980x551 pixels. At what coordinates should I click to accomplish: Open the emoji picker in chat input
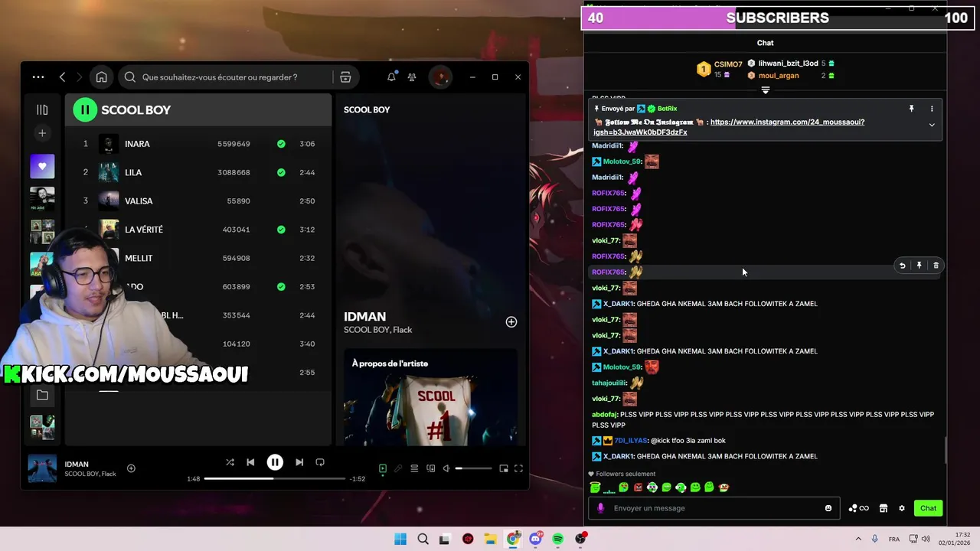point(828,508)
